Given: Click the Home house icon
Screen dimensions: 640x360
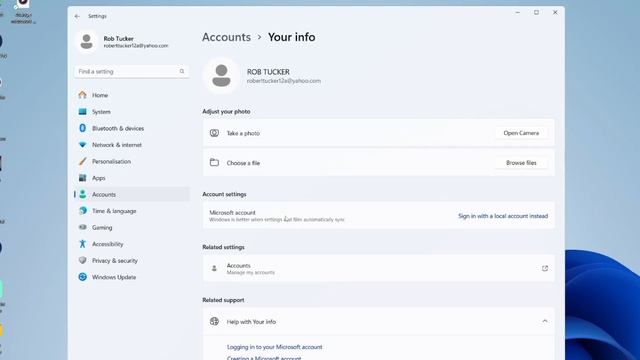Looking at the screenshot, I should pyautogui.click(x=82, y=95).
